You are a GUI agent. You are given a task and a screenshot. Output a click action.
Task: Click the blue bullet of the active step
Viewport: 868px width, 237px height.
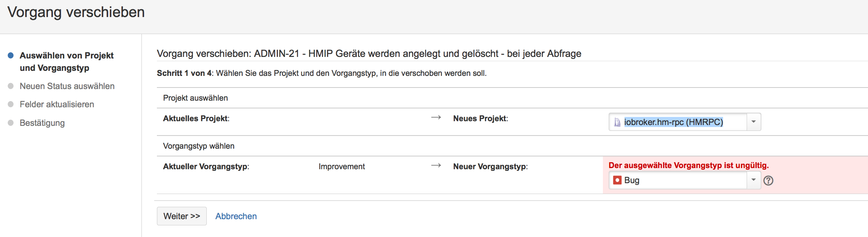11,55
